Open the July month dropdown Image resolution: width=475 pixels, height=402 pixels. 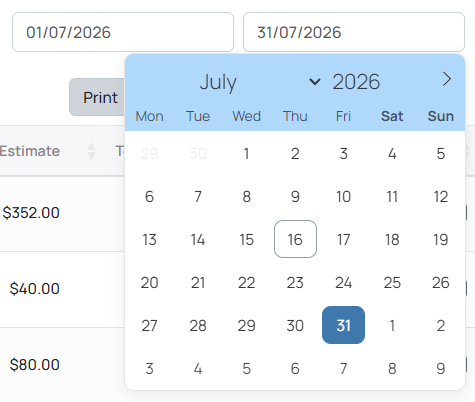(x=260, y=82)
